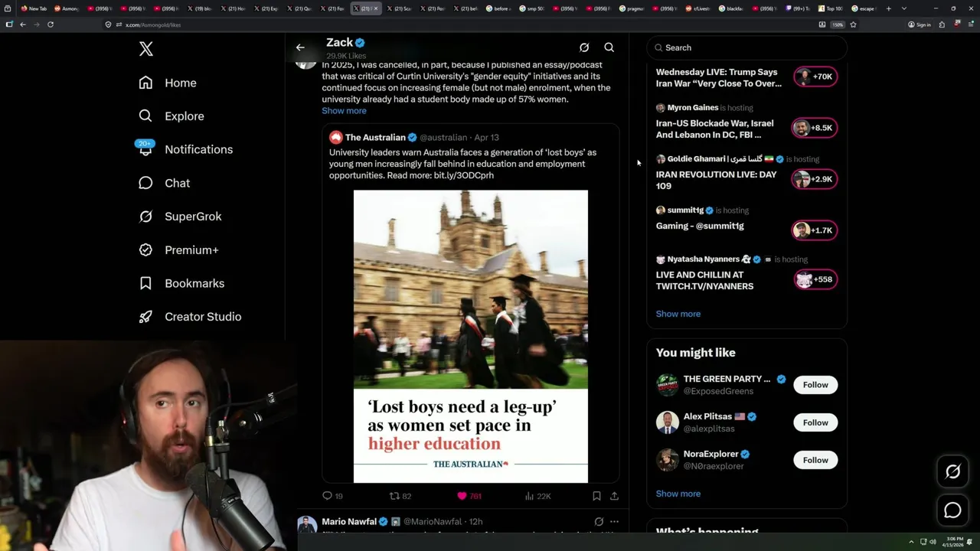Follow NoraExplorer

point(815,460)
